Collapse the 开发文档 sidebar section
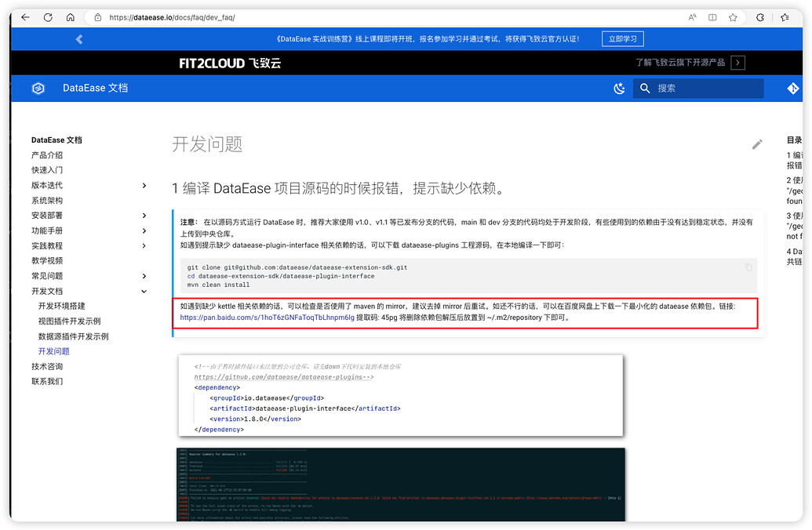Viewport: 812px width, 530px height. (143, 290)
